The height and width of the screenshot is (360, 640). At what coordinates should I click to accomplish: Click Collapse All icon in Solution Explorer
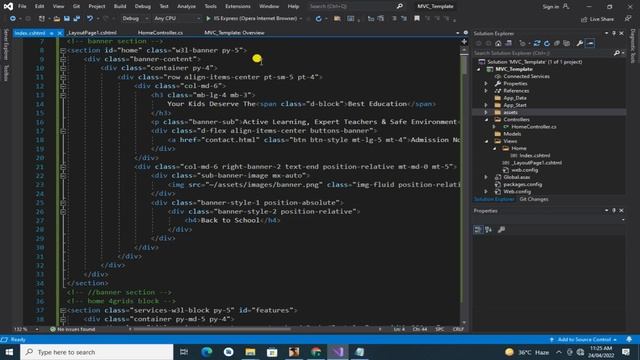click(557, 43)
